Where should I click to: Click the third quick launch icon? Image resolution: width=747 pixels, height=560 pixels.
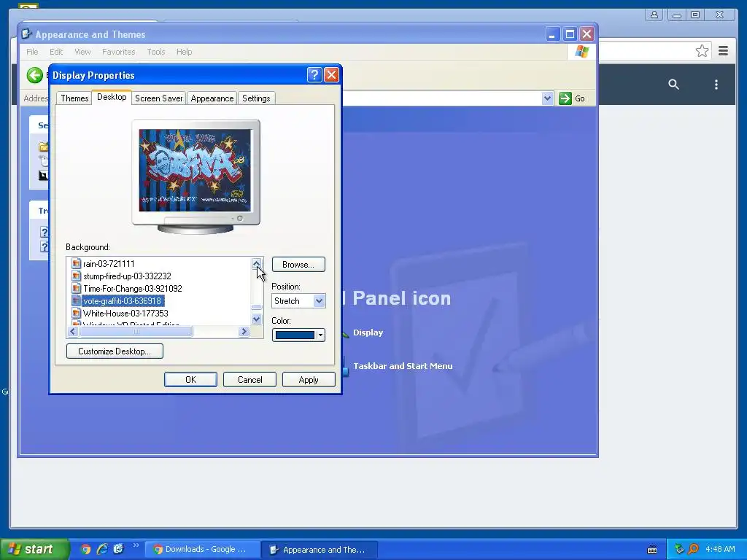coord(118,549)
